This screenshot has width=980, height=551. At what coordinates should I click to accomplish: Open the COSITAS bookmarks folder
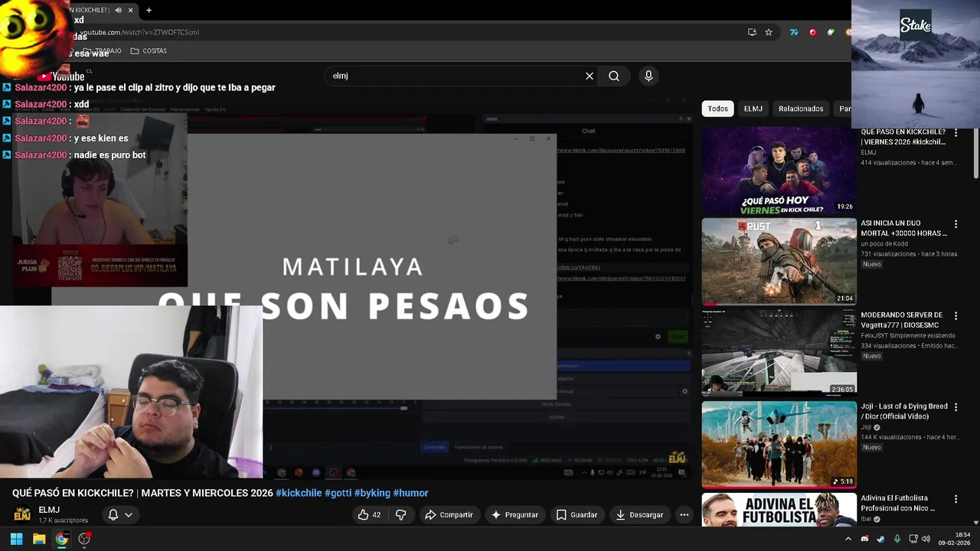pos(149,51)
